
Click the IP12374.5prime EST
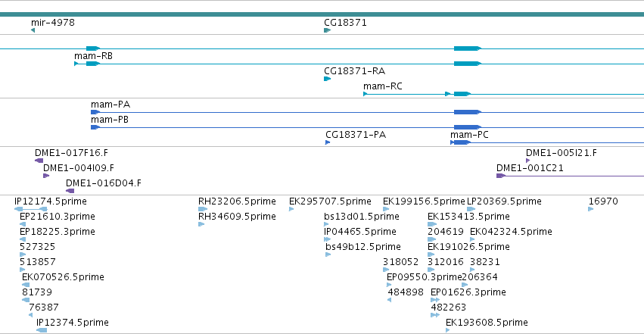42,330
